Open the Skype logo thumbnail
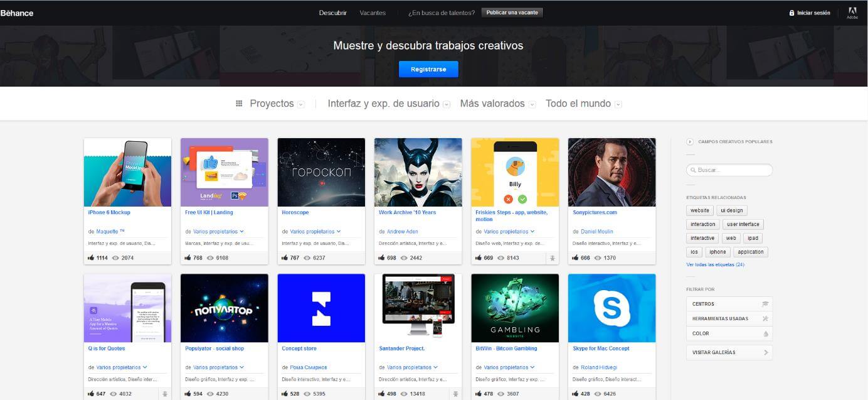868x400 pixels. pos(612,308)
